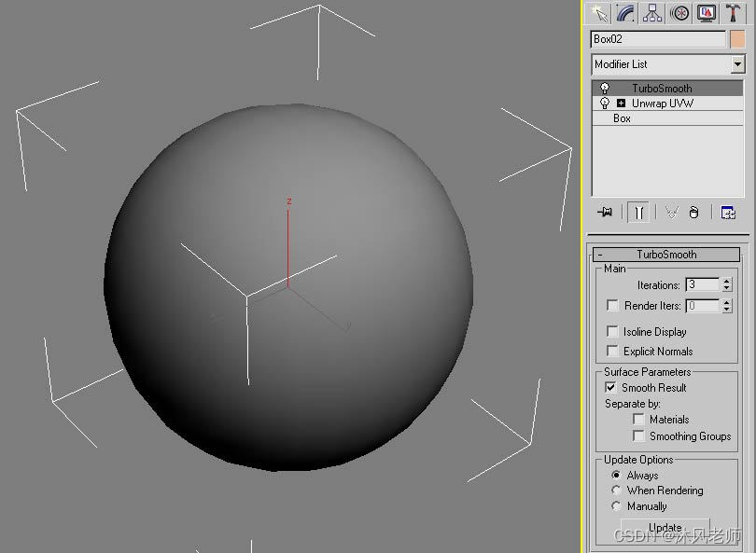Click the smoothed sphere in viewport

[288, 288]
